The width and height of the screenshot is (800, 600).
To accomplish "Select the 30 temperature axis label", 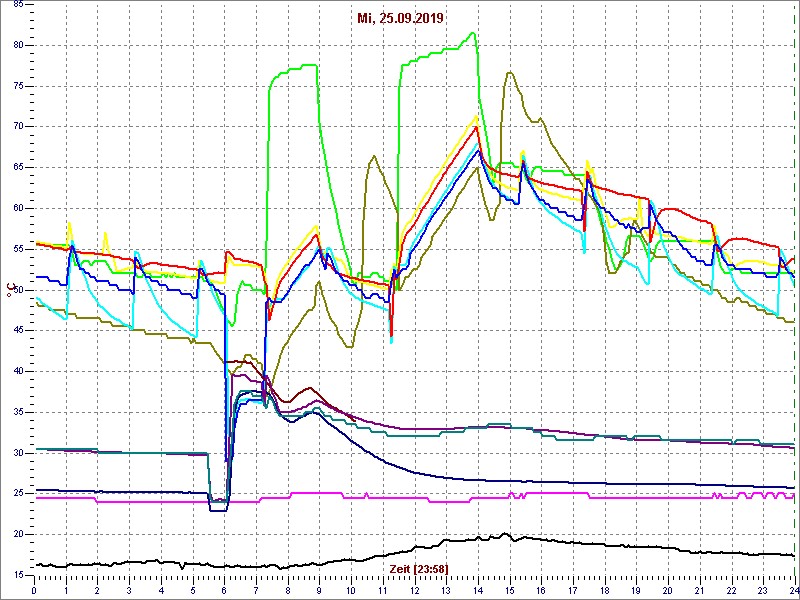I will [x=18, y=453].
